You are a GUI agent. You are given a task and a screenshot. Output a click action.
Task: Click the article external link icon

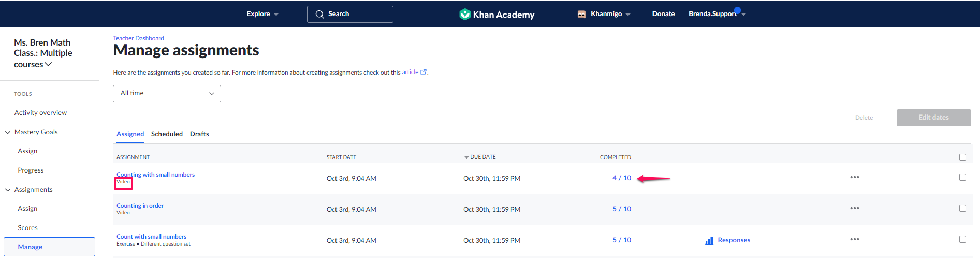click(x=423, y=72)
